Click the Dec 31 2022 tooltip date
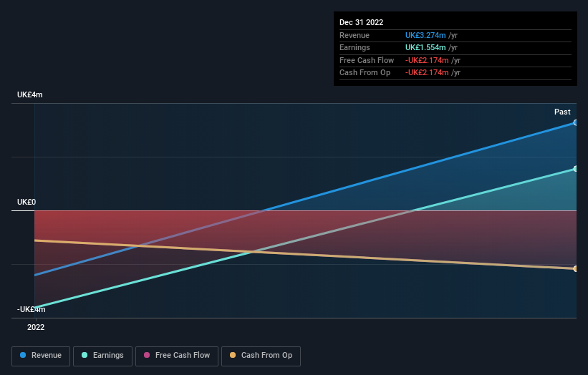Viewport: 588px width, 375px height. [x=361, y=22]
